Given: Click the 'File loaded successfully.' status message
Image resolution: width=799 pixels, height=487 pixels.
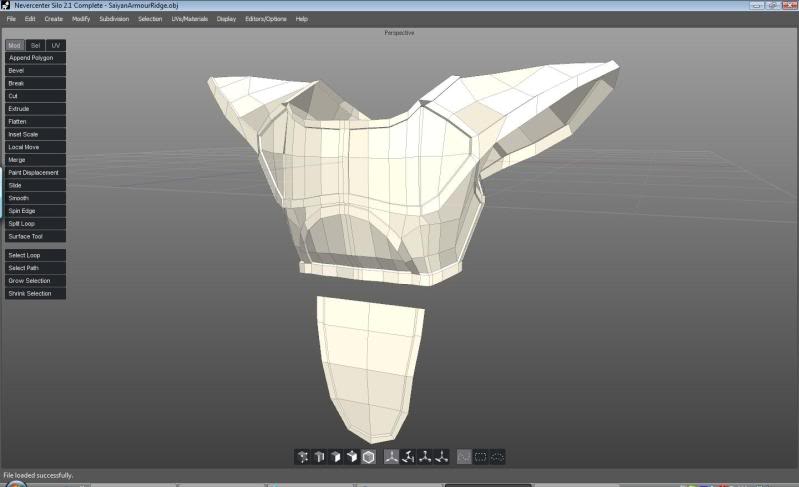Looking at the screenshot, I should click(38, 475).
